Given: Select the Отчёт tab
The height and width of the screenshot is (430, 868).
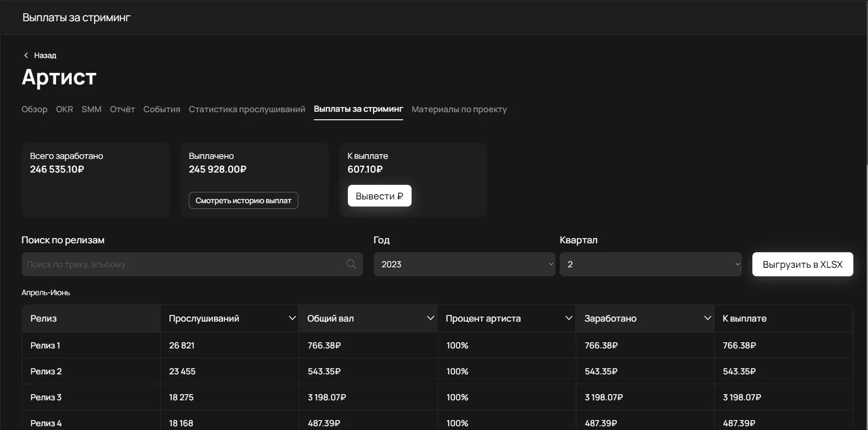Looking at the screenshot, I should 122,109.
